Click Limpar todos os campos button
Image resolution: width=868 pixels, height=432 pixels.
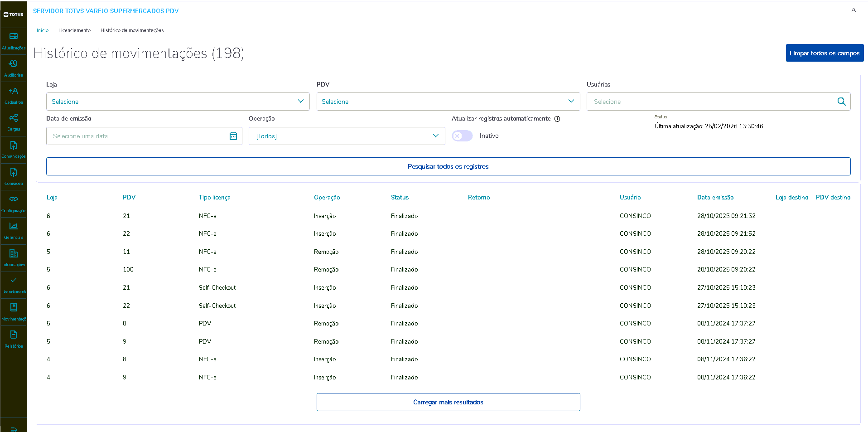825,53
